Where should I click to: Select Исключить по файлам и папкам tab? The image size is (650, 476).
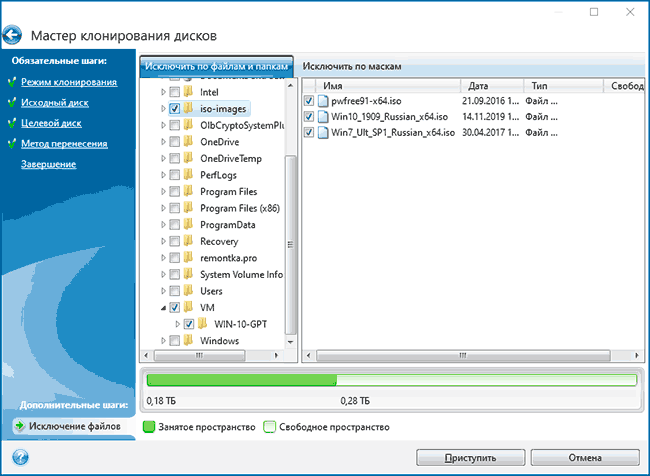click(x=216, y=66)
